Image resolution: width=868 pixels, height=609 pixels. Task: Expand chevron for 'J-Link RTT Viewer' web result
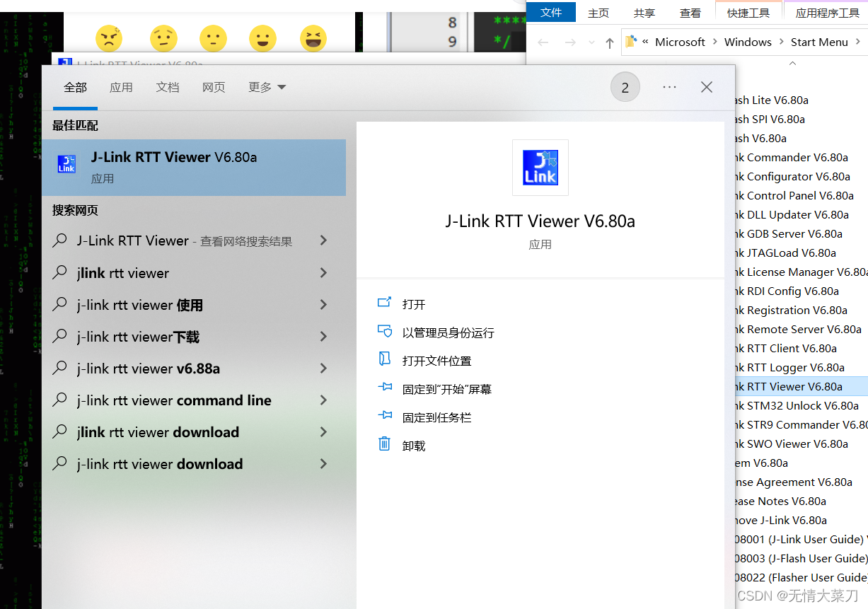point(324,240)
